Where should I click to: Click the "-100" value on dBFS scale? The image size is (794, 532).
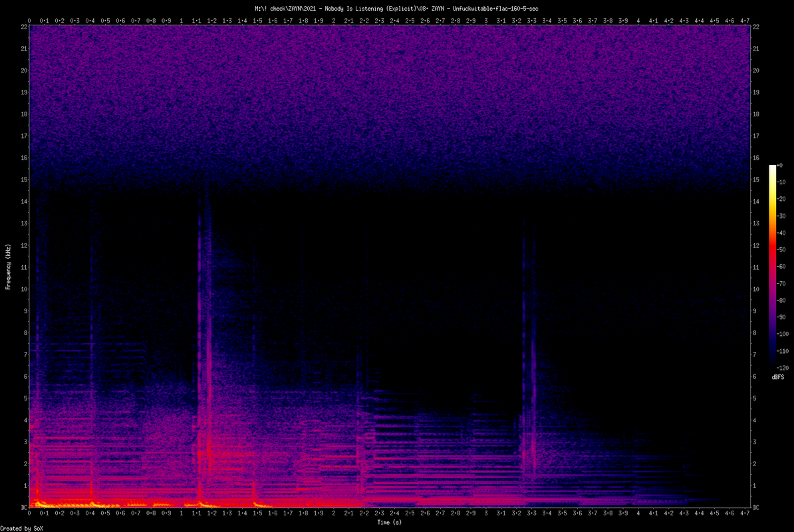coord(782,334)
